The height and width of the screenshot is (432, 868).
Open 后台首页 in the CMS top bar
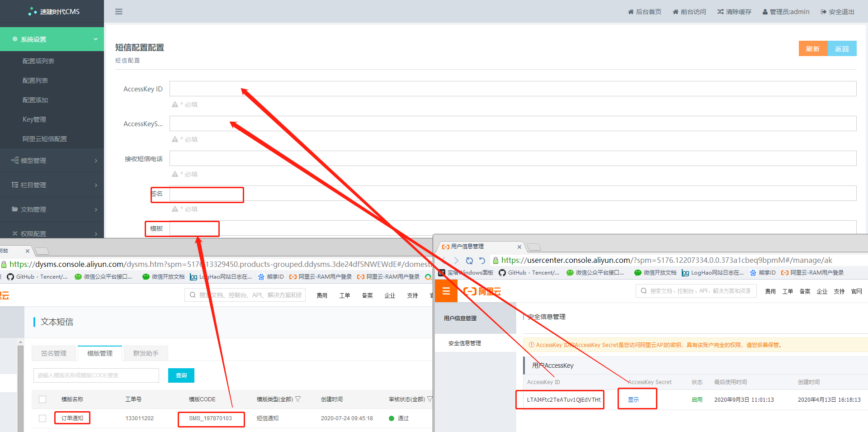pos(645,12)
